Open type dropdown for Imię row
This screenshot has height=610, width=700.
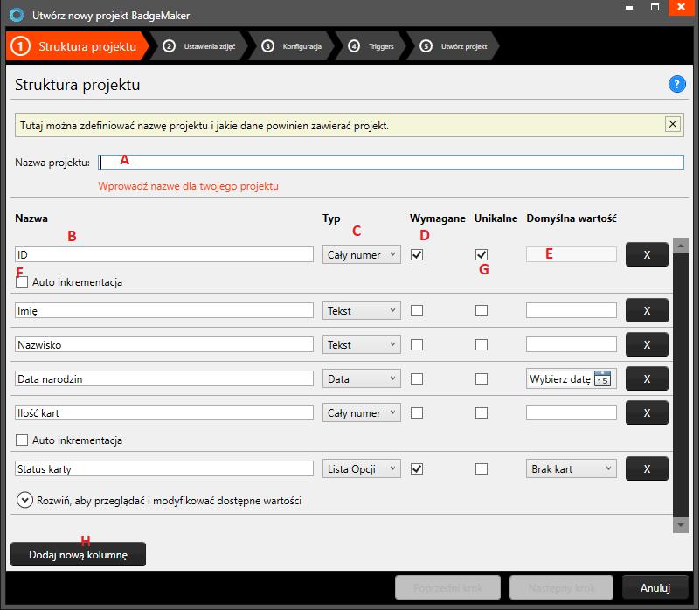[x=362, y=310]
